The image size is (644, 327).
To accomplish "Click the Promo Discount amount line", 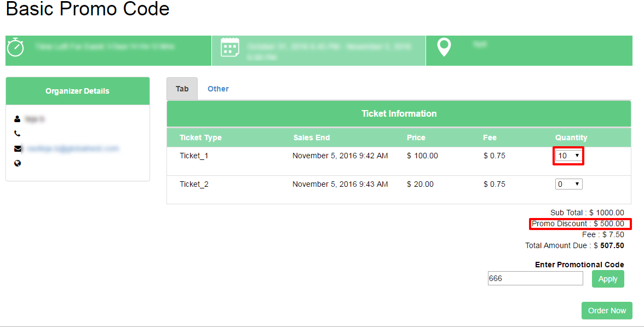I will (578, 224).
